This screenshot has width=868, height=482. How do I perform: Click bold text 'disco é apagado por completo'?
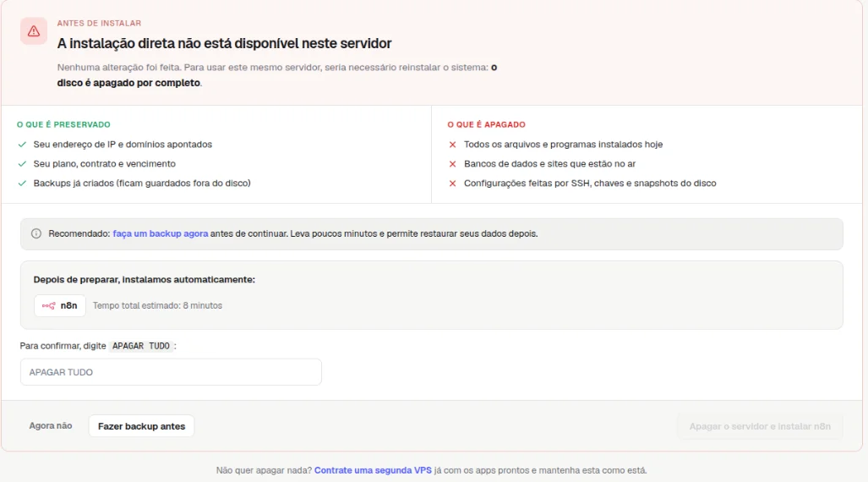point(128,83)
